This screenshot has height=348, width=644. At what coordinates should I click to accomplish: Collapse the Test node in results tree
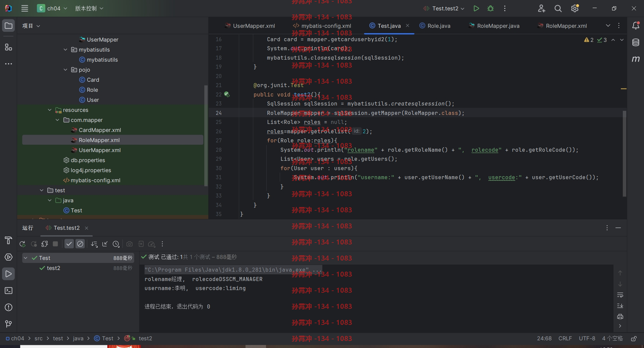(x=25, y=258)
